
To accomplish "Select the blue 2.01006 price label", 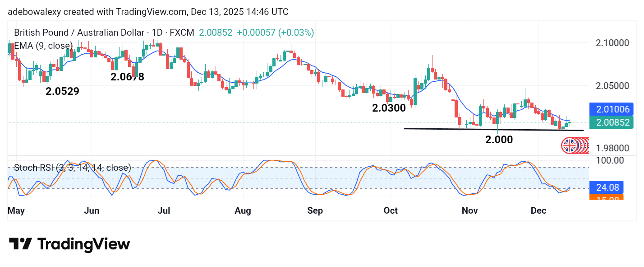I will [611, 109].
